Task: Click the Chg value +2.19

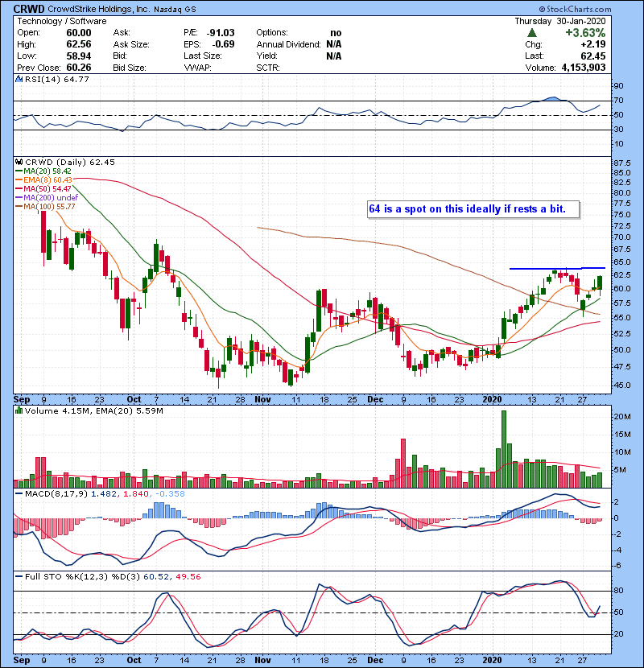Action: pos(592,44)
